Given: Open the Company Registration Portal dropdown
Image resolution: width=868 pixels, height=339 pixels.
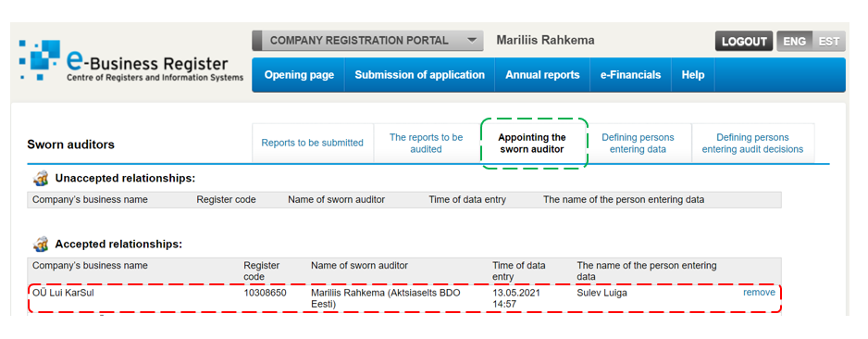Looking at the screenshot, I should click(367, 41).
